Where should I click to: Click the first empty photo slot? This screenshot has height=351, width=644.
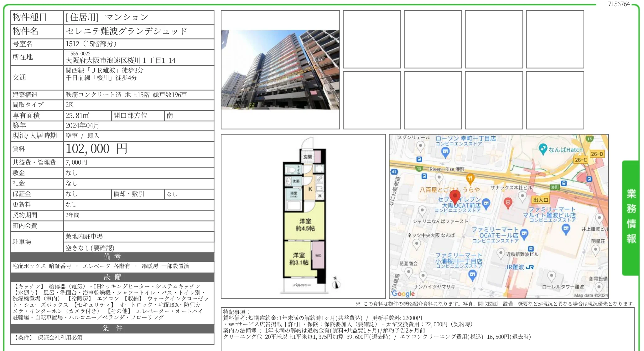pos(371,39)
